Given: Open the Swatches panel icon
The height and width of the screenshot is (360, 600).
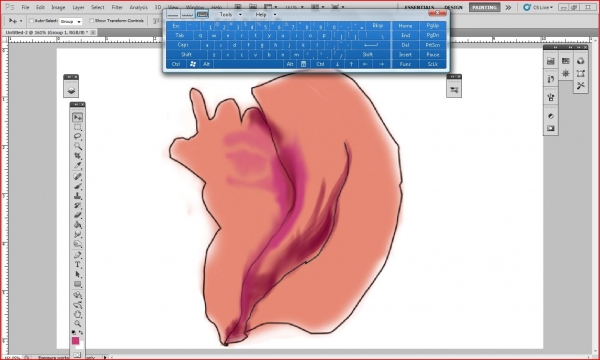Looking at the screenshot, I should (566, 61).
